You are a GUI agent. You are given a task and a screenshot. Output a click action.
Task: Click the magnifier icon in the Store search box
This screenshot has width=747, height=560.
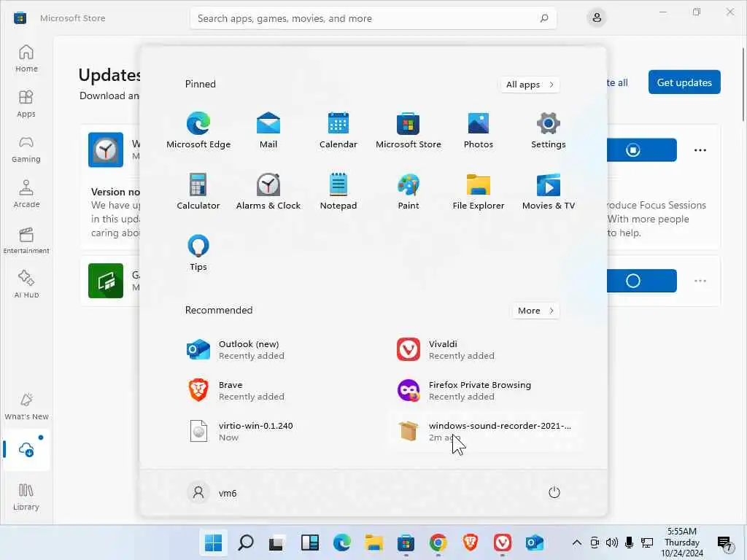pyautogui.click(x=543, y=18)
